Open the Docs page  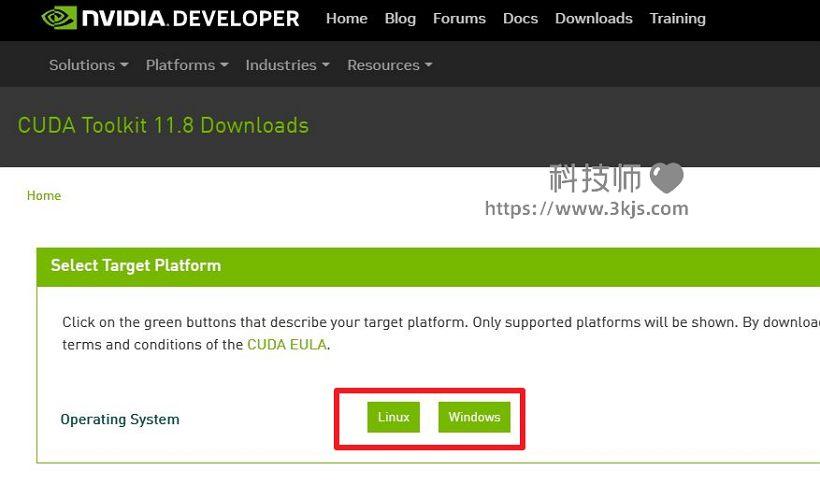pyautogui.click(x=520, y=18)
